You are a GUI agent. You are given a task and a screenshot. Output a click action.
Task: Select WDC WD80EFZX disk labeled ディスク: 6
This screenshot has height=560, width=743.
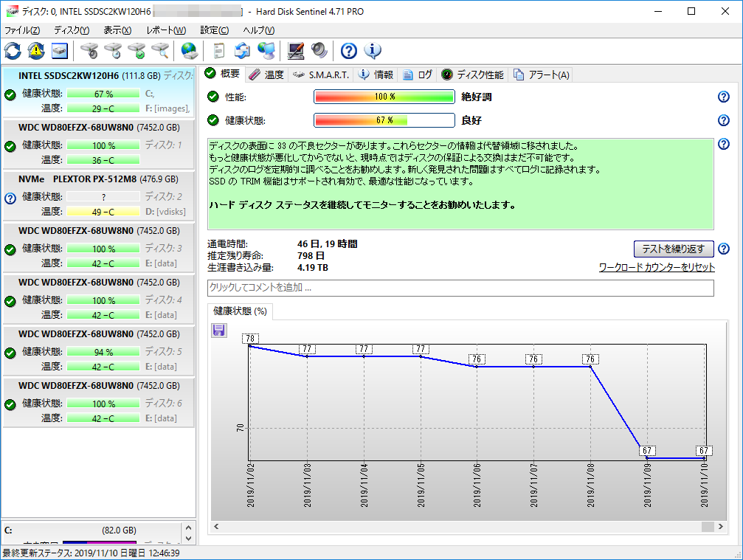pyautogui.click(x=98, y=403)
